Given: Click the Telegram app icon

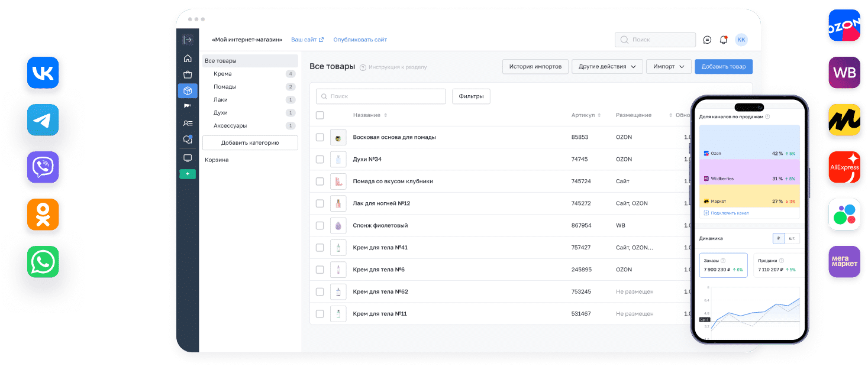Looking at the screenshot, I should (x=43, y=120).
